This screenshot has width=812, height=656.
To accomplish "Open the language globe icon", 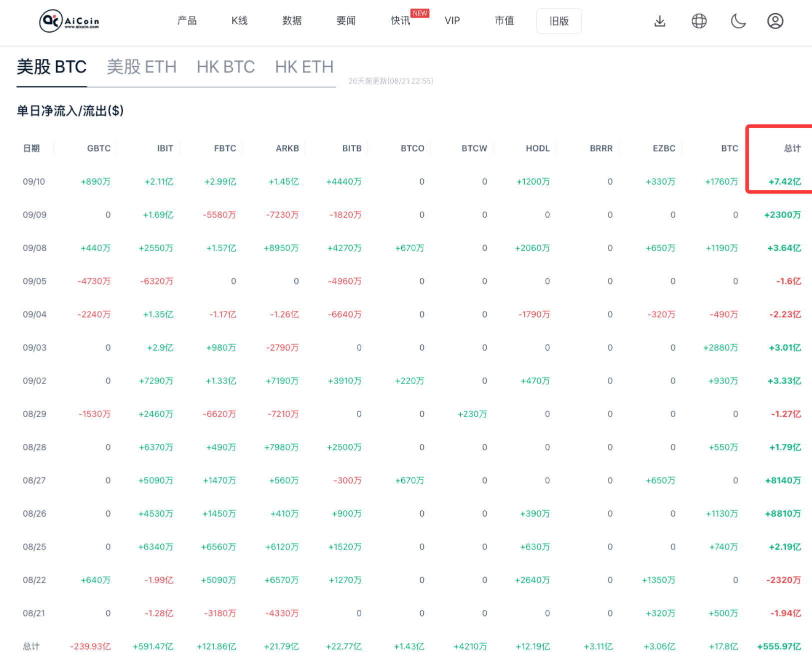I will tap(699, 21).
